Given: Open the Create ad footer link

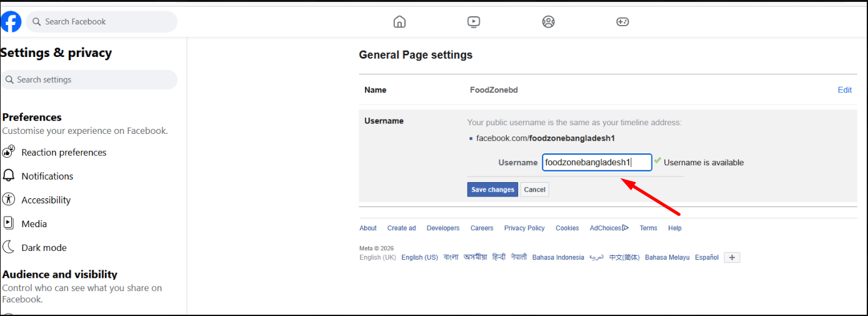Looking at the screenshot, I should pyautogui.click(x=401, y=228).
